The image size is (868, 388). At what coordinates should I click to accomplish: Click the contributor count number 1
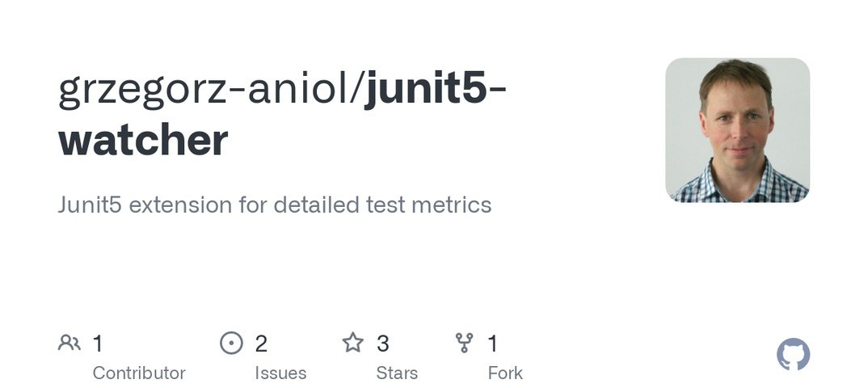tap(98, 344)
